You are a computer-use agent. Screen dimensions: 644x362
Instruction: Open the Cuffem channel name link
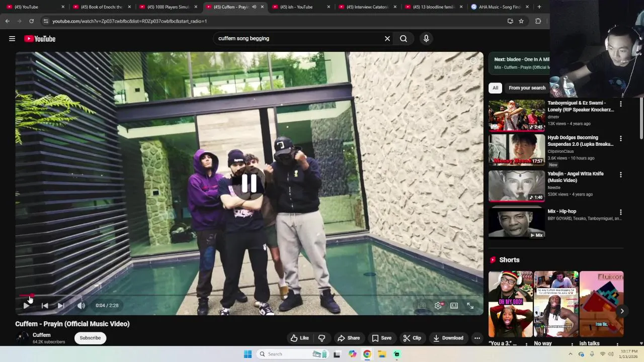tap(42, 335)
